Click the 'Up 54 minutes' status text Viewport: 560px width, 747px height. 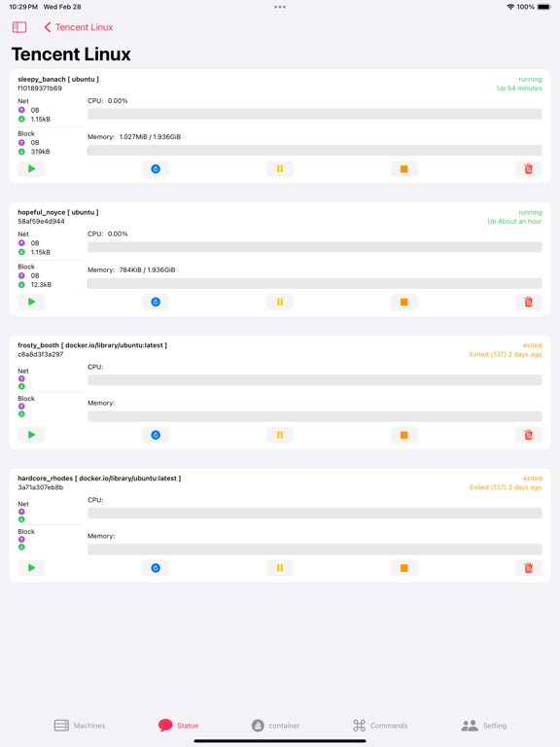(519, 89)
